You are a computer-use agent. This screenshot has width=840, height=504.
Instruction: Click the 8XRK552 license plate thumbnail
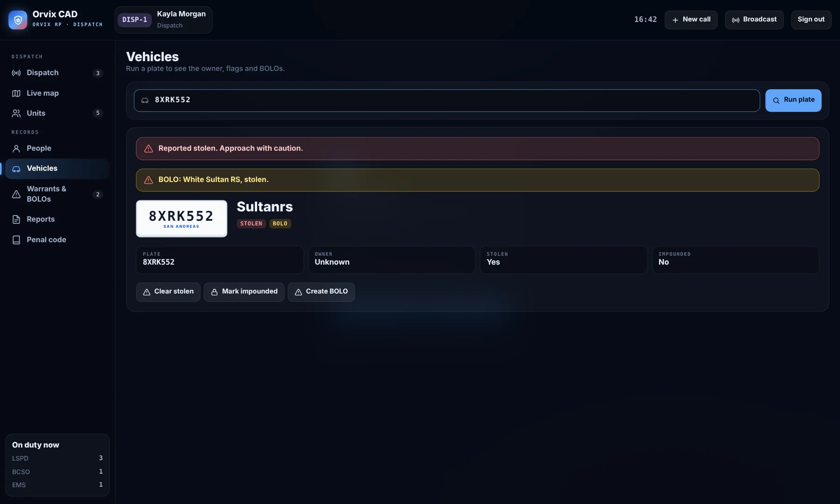point(182,219)
